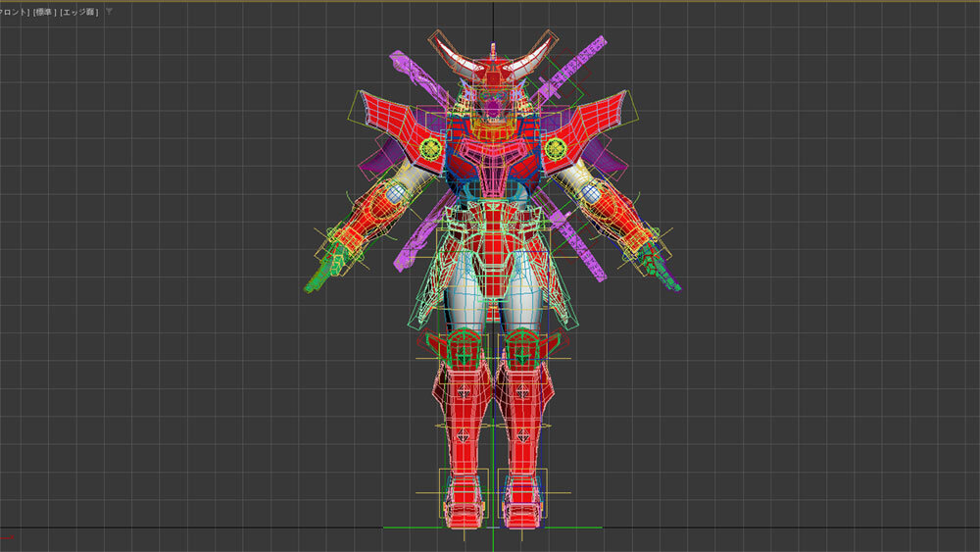Click the viewport filter funnel icon

pos(109,11)
